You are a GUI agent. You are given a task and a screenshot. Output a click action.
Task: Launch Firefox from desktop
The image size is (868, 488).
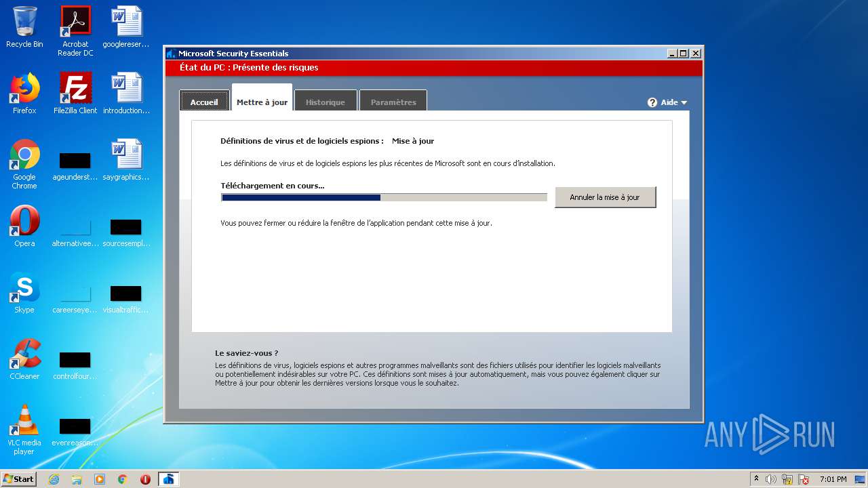(24, 94)
